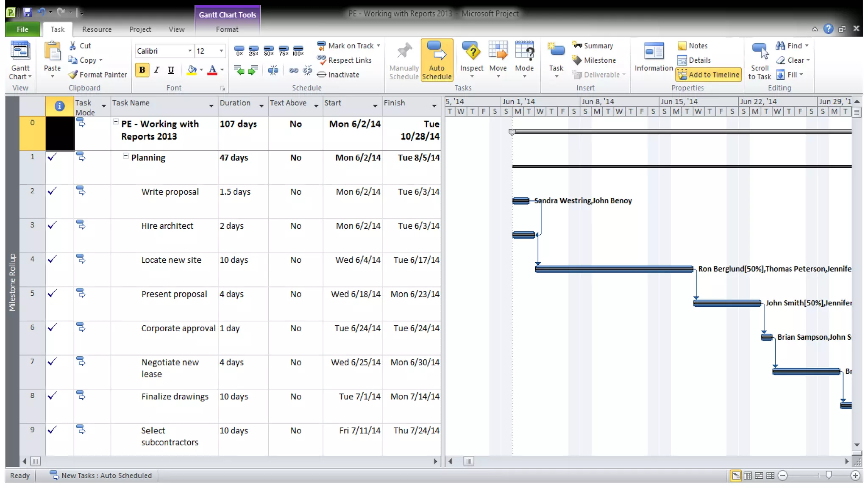Open the File tab
This screenshot has height=488, width=868.
pos(22,29)
